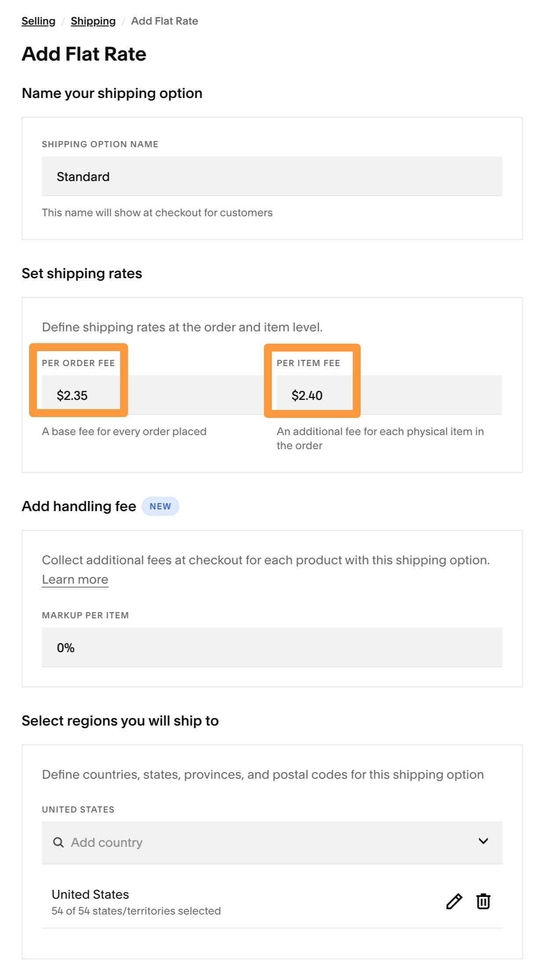Navigate to Shipping via breadcrumb
This screenshot has width=541, height=980.
93,21
